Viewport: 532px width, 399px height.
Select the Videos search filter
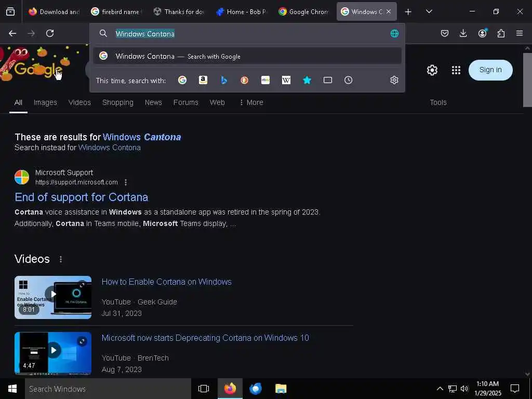pyautogui.click(x=79, y=102)
